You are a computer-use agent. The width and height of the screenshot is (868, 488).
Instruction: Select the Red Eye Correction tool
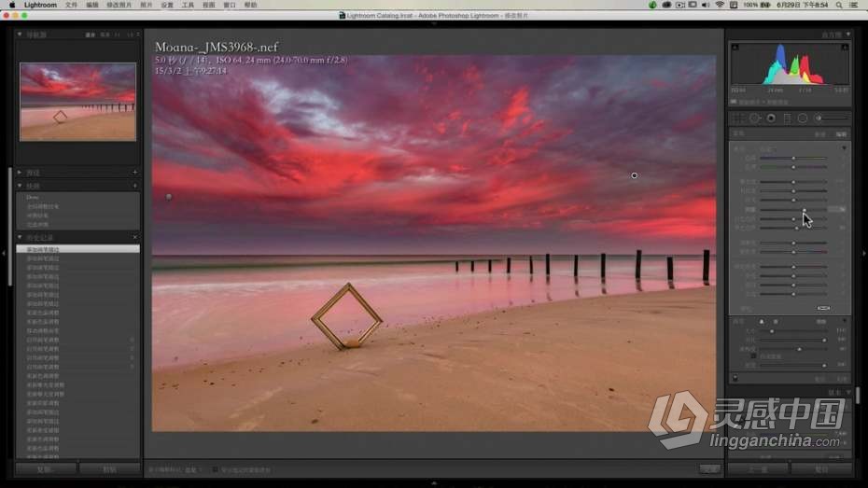point(771,119)
